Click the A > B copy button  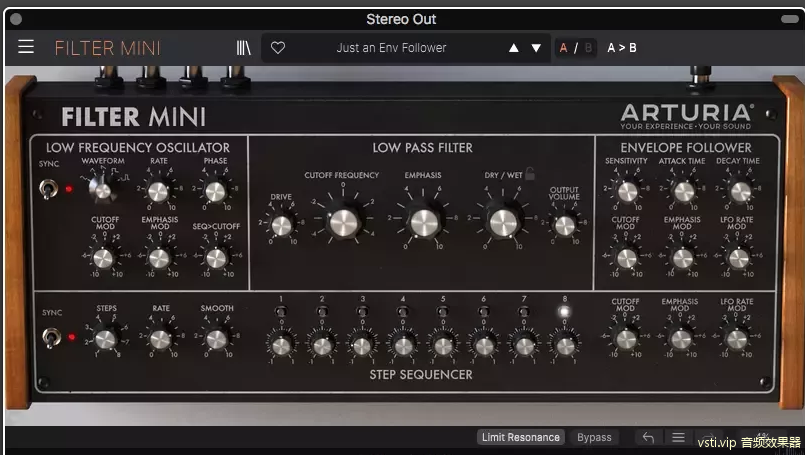tap(622, 47)
